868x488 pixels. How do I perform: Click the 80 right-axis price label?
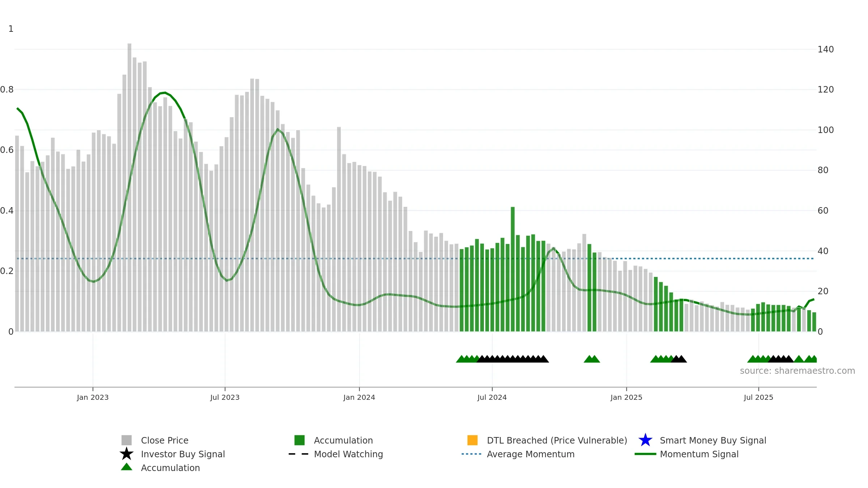click(823, 170)
